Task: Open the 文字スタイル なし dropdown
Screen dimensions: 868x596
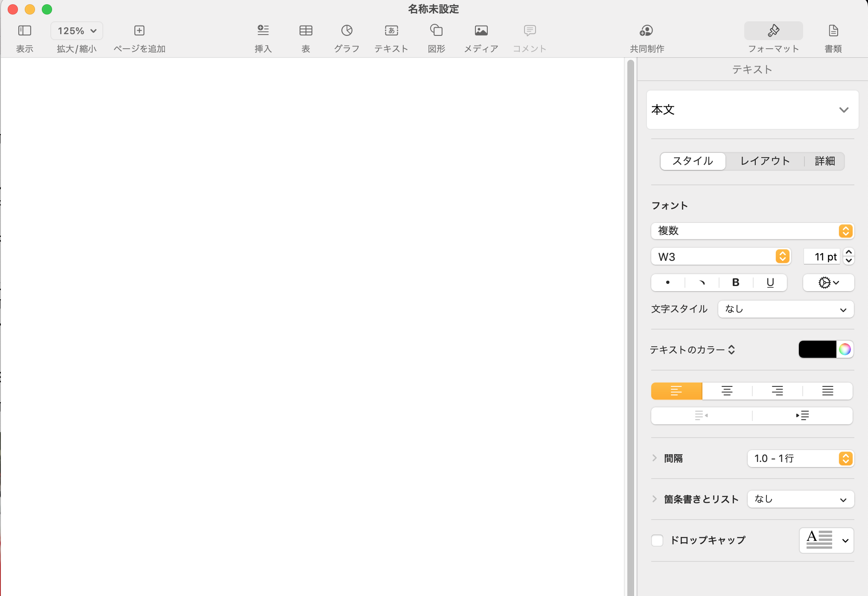Action: [x=785, y=310]
